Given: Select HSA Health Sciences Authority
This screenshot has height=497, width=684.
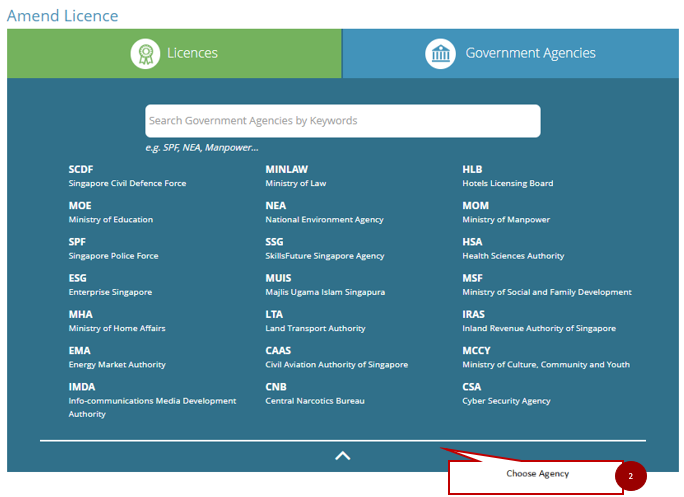Looking at the screenshot, I should pyautogui.click(x=512, y=248).
